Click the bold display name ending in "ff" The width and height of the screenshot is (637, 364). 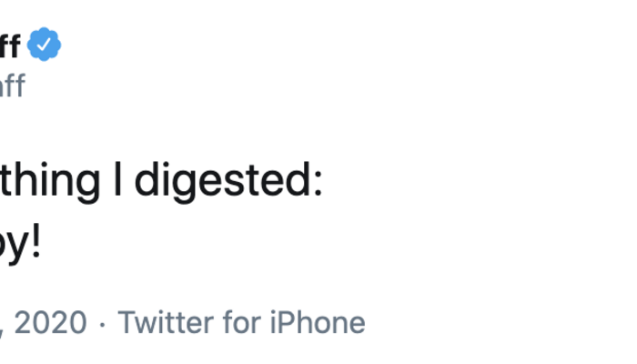(x=10, y=45)
